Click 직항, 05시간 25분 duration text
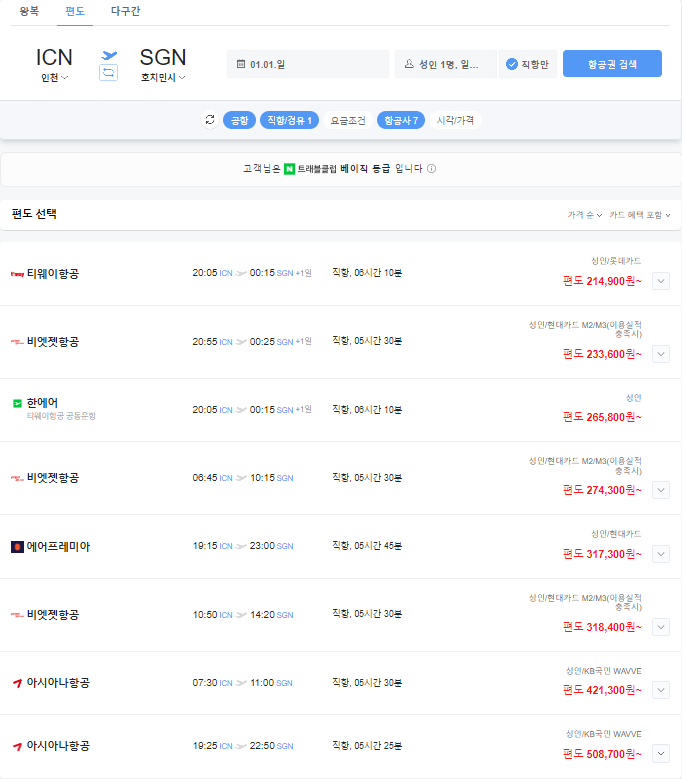This screenshot has width=682, height=779. [367, 746]
